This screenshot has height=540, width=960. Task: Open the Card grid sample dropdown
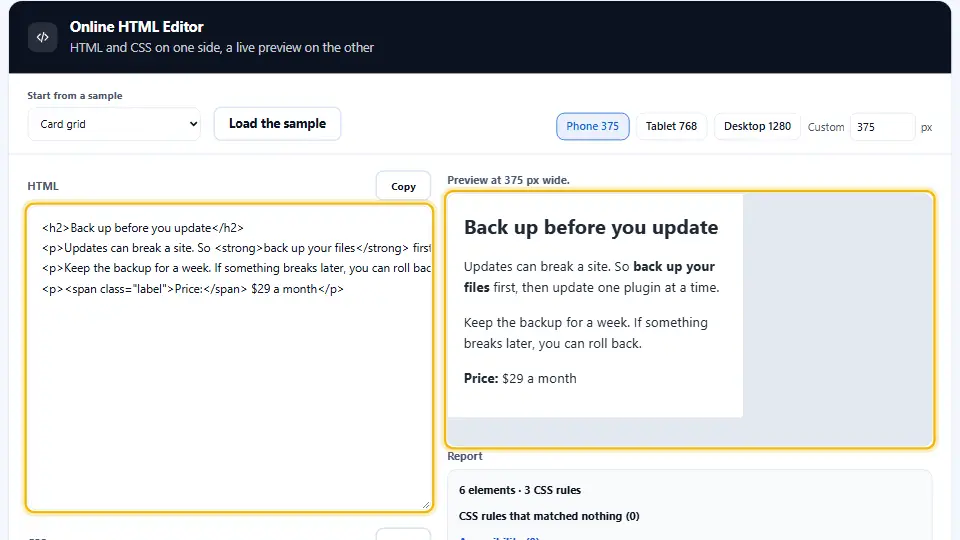[114, 124]
